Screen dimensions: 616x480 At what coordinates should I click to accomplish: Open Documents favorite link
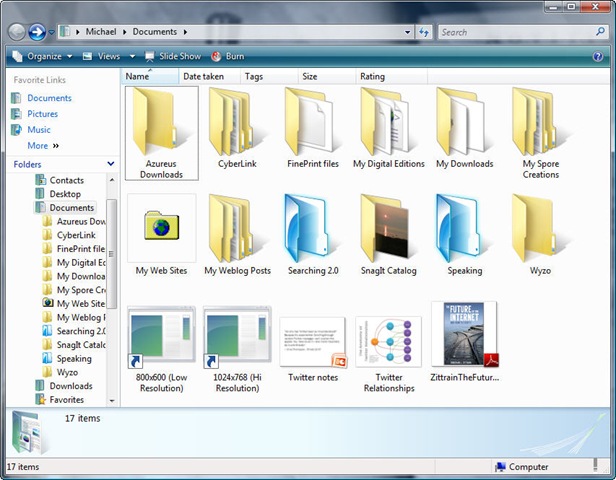tap(42, 98)
